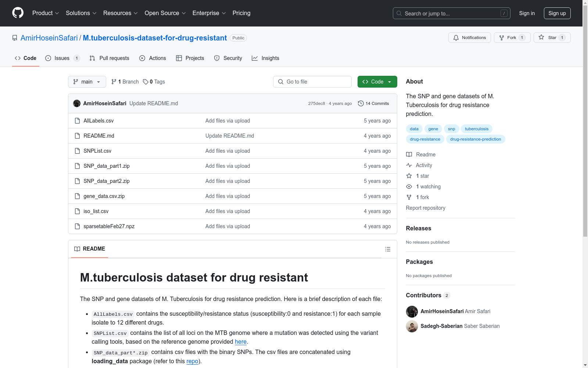Switch to the Security tab

pyautogui.click(x=228, y=58)
